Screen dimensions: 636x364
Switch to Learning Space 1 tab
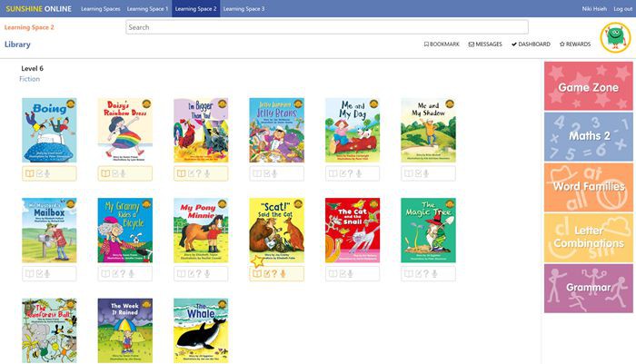pyautogui.click(x=147, y=8)
